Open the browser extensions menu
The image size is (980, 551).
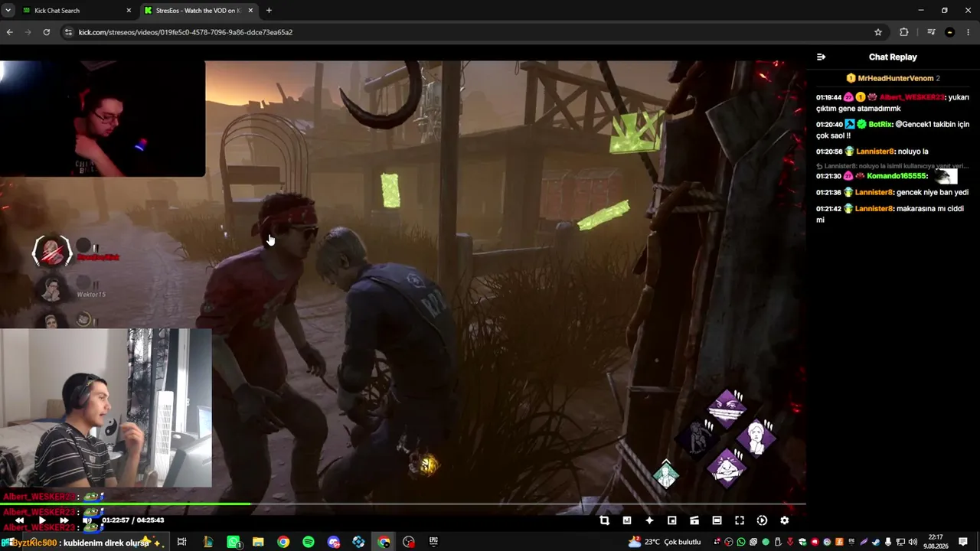point(904,32)
